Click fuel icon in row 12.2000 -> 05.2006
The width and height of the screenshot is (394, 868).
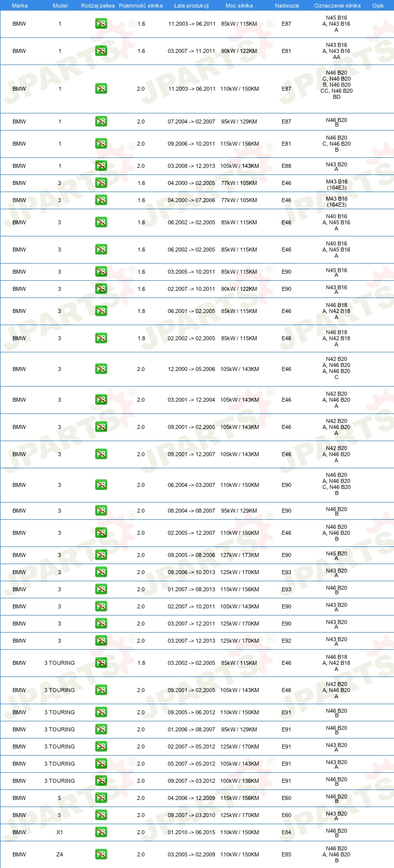tap(101, 369)
